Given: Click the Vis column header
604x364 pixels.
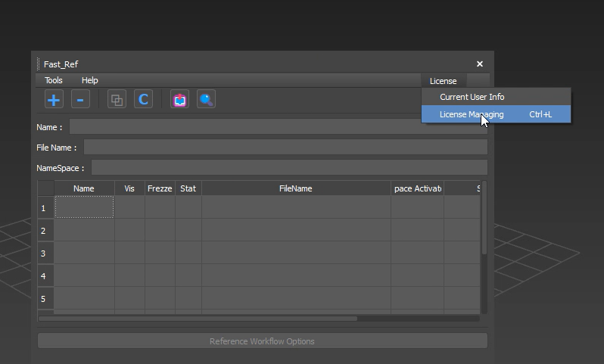Looking at the screenshot, I should point(129,188).
